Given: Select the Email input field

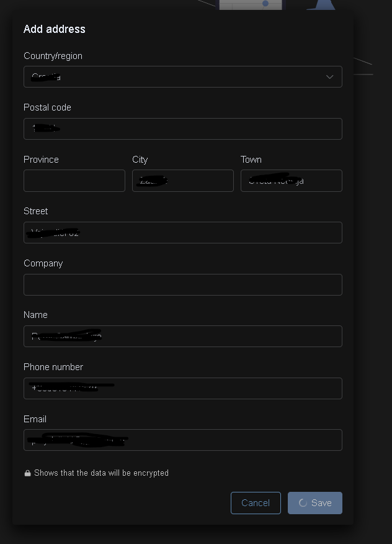Looking at the screenshot, I should [x=182, y=440].
